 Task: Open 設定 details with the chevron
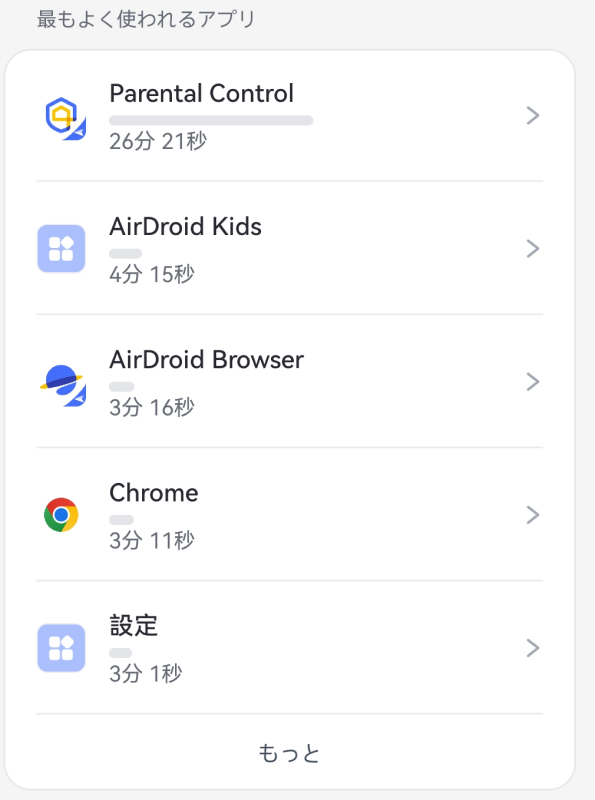click(x=533, y=647)
